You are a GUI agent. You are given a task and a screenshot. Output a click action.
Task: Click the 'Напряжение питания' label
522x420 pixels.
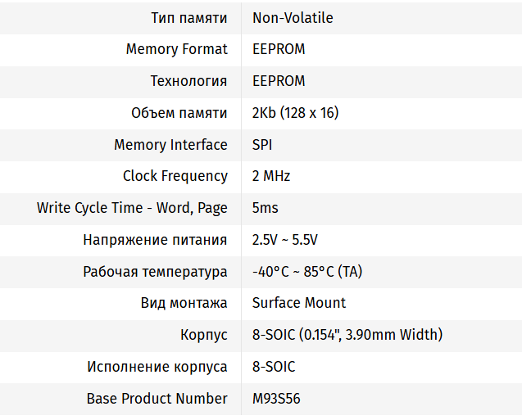(x=155, y=240)
